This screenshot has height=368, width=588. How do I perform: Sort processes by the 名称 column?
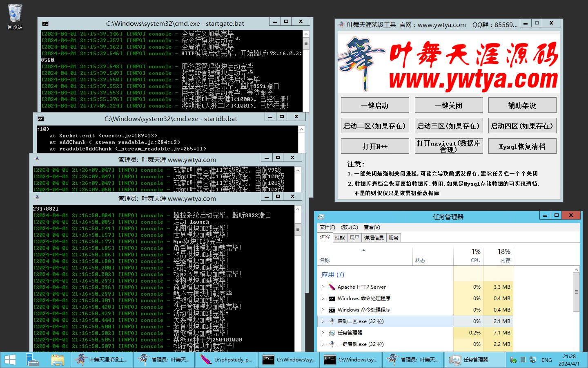tap(365, 256)
